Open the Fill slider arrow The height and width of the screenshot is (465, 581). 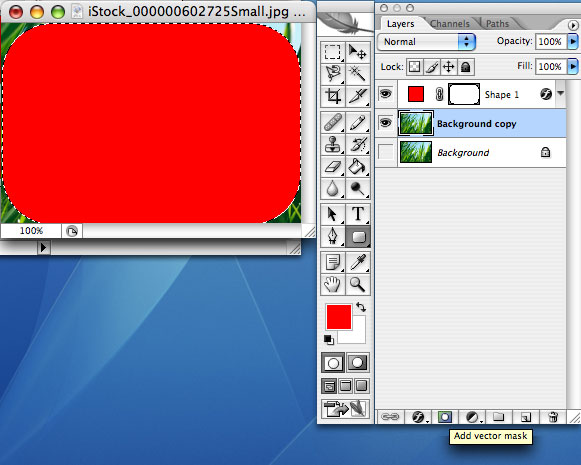click(x=573, y=67)
